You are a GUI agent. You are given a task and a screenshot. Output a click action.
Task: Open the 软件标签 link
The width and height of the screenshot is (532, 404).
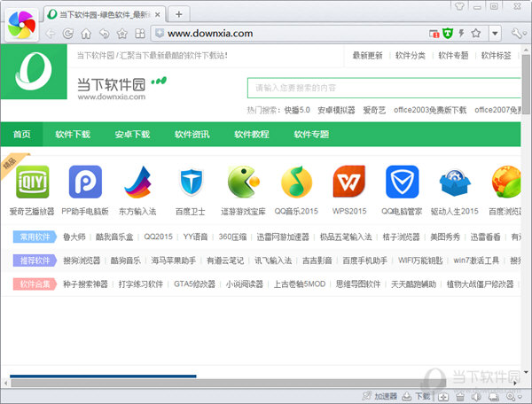point(496,56)
